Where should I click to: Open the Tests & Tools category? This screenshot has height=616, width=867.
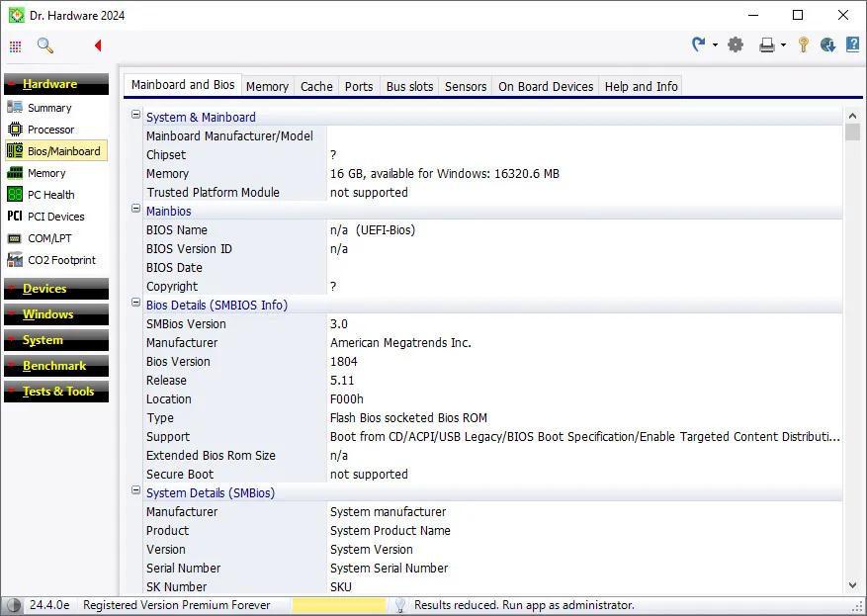57,392
